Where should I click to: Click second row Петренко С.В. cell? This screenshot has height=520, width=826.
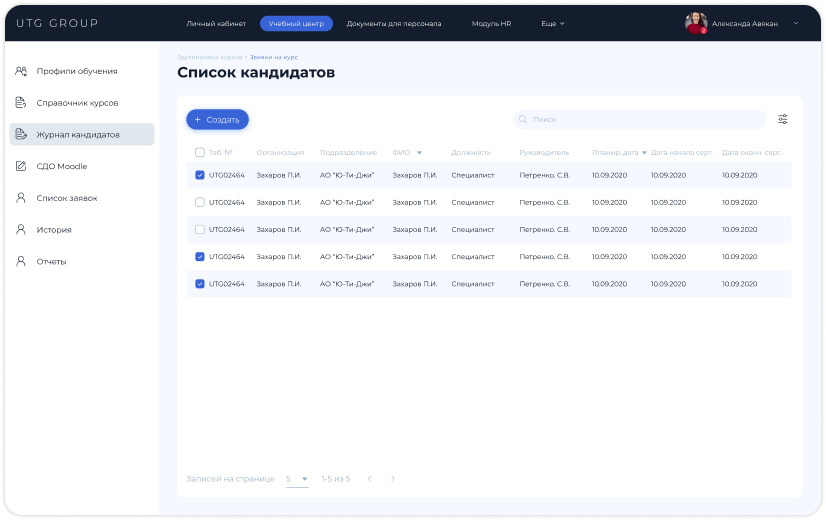click(x=545, y=202)
